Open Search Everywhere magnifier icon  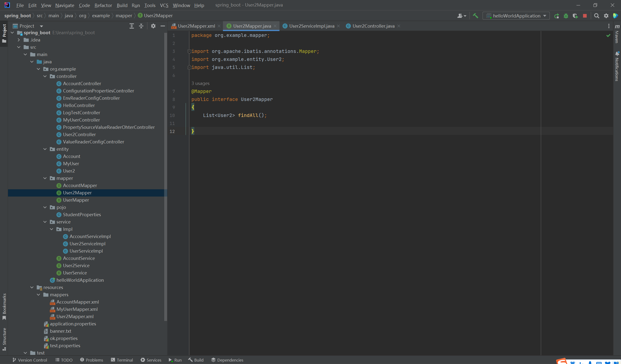click(x=596, y=16)
